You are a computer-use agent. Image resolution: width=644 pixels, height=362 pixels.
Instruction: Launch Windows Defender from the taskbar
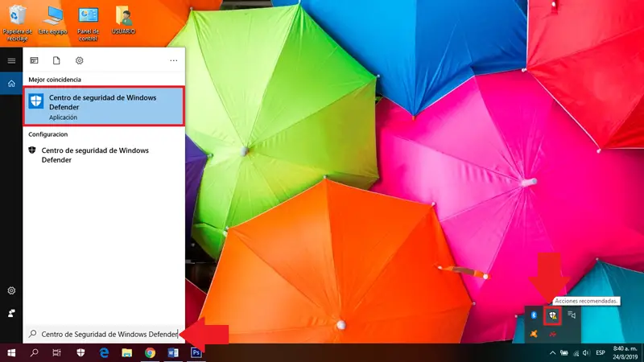tap(80, 352)
